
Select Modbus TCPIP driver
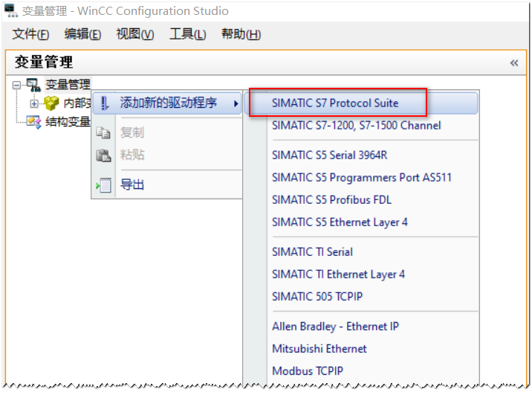point(308,371)
